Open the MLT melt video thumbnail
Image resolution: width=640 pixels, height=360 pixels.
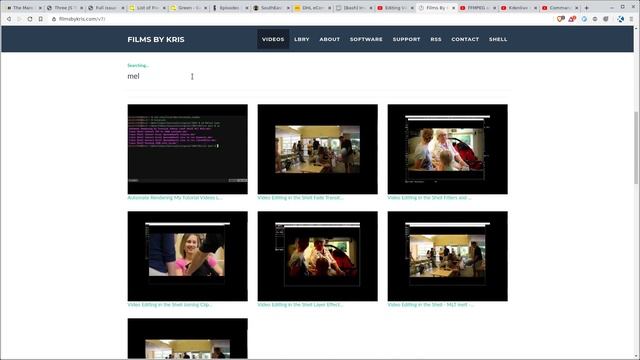click(x=448, y=256)
